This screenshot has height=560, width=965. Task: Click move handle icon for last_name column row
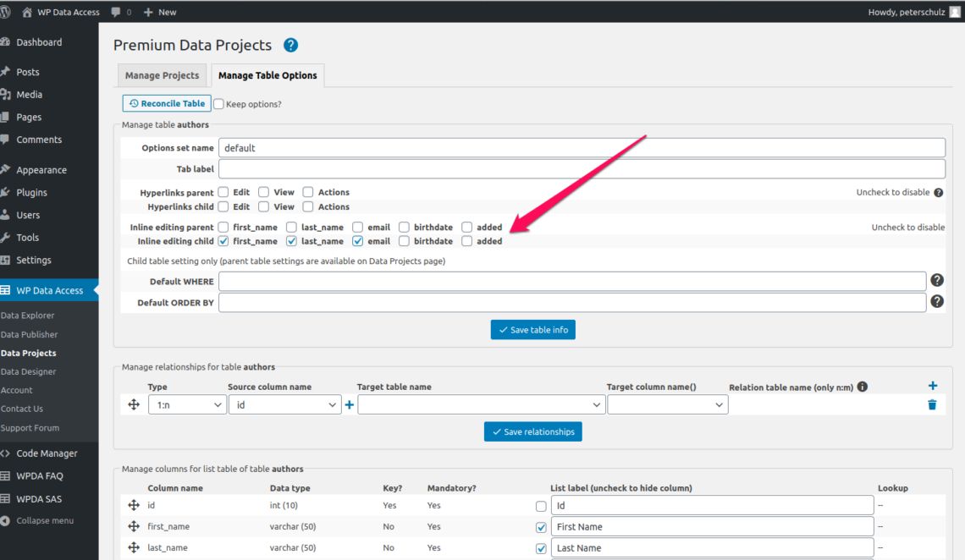[x=134, y=547]
